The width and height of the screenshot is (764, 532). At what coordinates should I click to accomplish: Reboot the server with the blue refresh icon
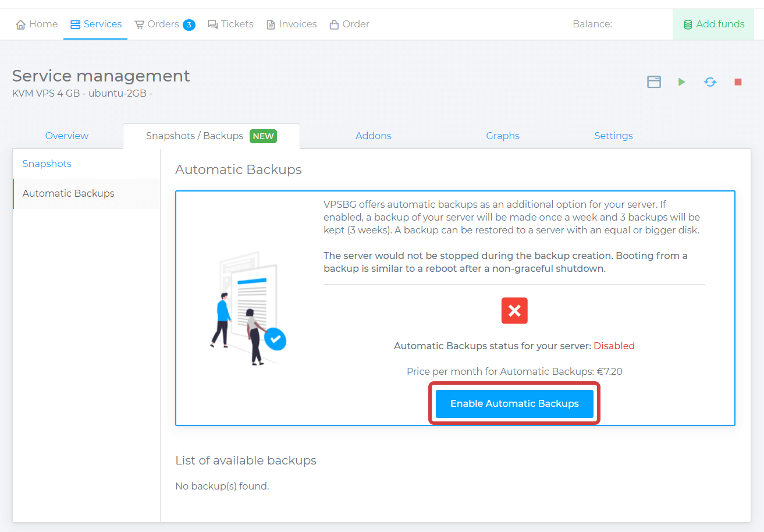(710, 82)
